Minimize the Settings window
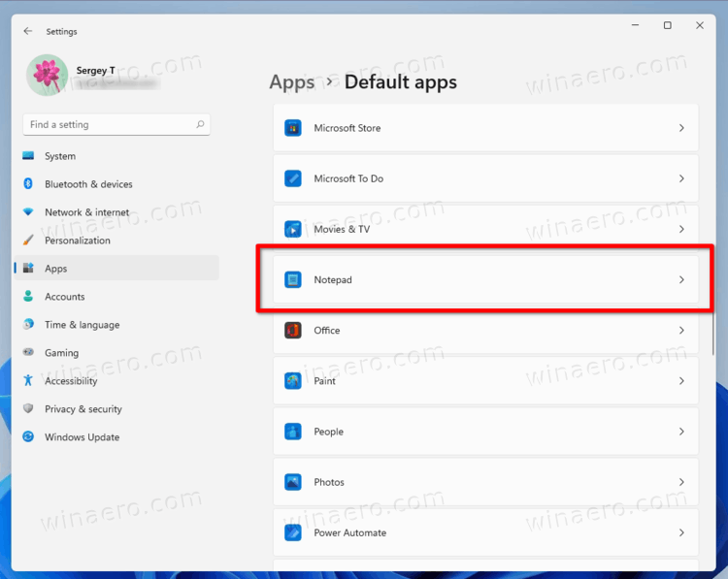The height and width of the screenshot is (579, 728). click(635, 25)
